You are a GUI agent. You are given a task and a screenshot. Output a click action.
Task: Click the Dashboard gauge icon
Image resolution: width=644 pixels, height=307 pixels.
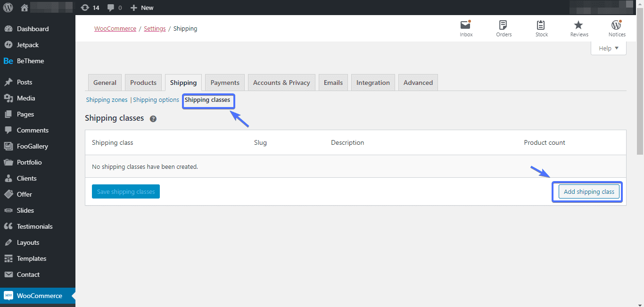pos(8,29)
